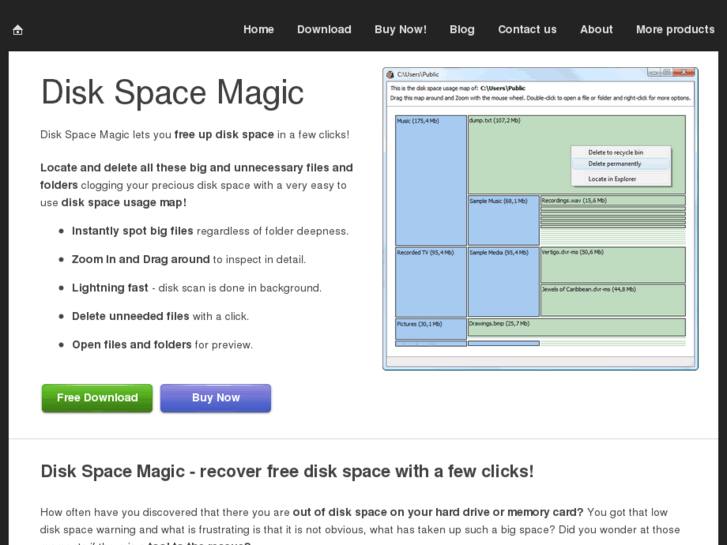Click the 'free up disk space' bold text
Screen dimensions: 727x545
(224, 135)
